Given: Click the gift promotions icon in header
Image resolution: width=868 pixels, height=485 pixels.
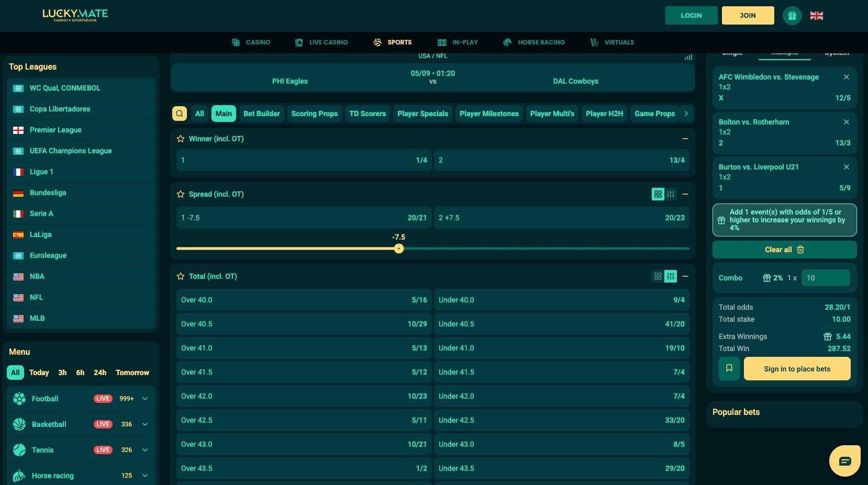Looking at the screenshot, I should click(x=792, y=16).
